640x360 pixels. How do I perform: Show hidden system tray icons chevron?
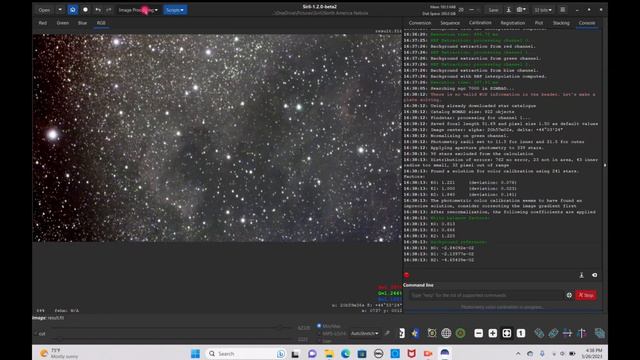518,353
